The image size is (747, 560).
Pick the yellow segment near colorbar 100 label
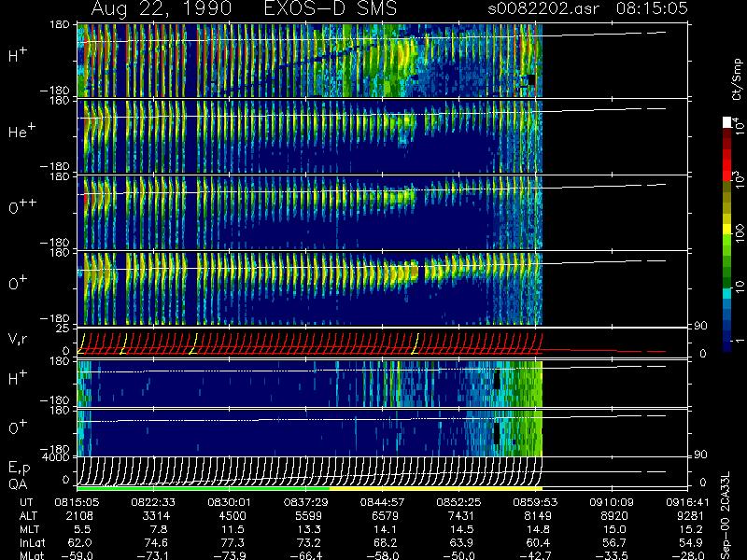tap(727, 229)
